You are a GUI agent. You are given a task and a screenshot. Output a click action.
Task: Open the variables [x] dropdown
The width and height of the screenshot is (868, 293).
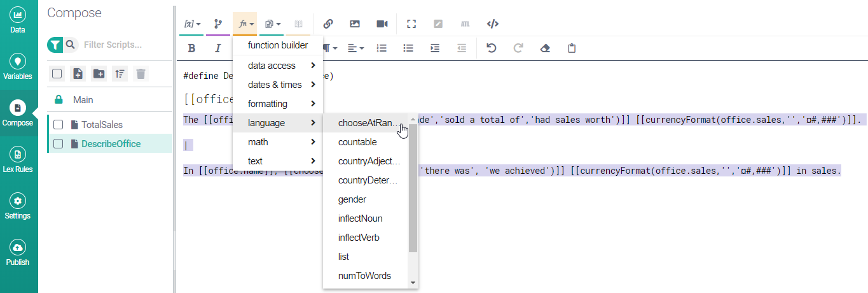[191, 24]
